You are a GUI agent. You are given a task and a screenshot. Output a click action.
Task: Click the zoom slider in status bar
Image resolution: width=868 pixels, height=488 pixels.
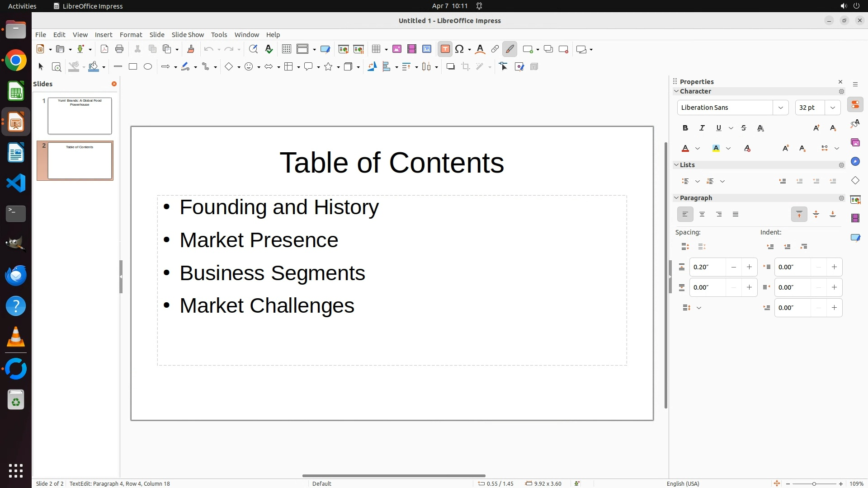click(814, 484)
